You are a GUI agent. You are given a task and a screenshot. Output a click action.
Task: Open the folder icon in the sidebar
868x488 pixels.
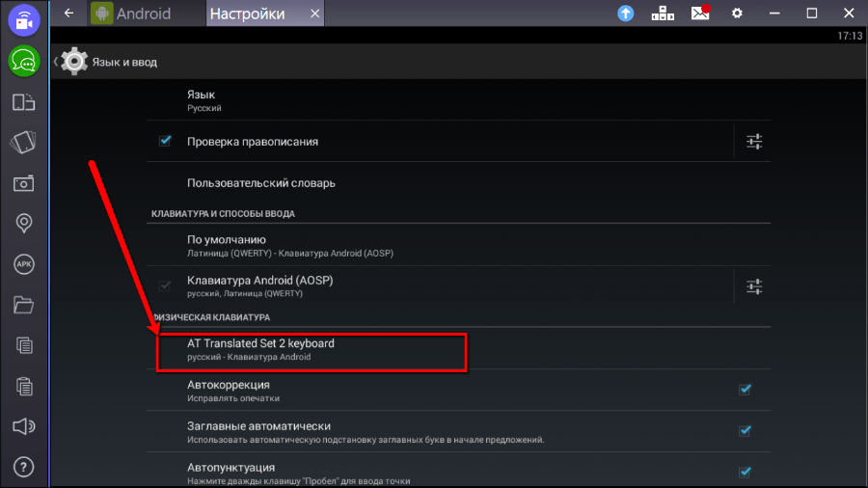tap(24, 305)
